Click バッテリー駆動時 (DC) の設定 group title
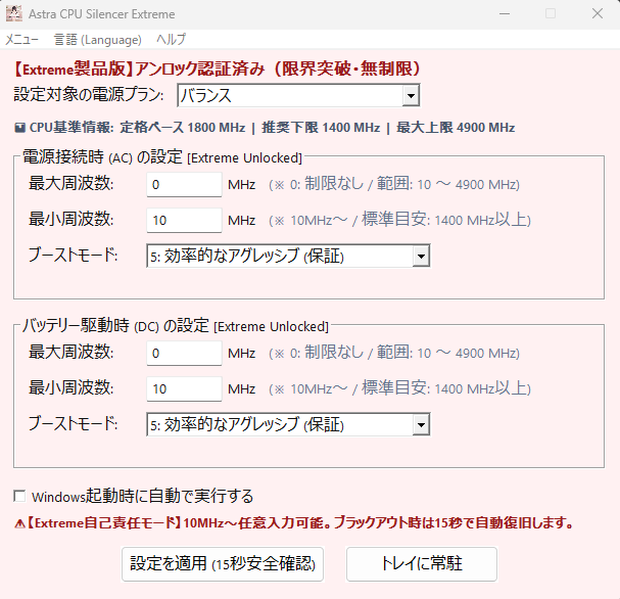The height and width of the screenshot is (599, 620). 176,326
